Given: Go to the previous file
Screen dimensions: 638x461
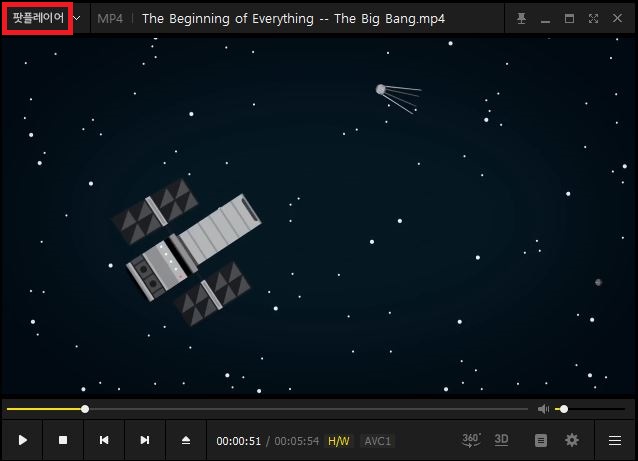Looking at the screenshot, I should (x=104, y=440).
